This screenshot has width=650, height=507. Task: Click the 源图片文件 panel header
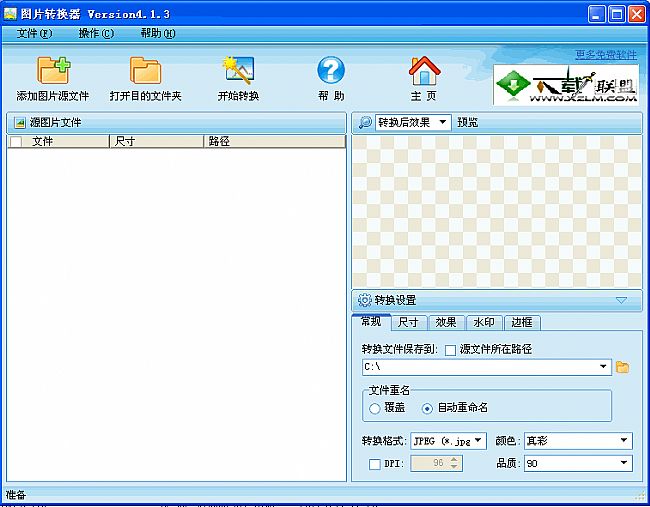(177, 123)
